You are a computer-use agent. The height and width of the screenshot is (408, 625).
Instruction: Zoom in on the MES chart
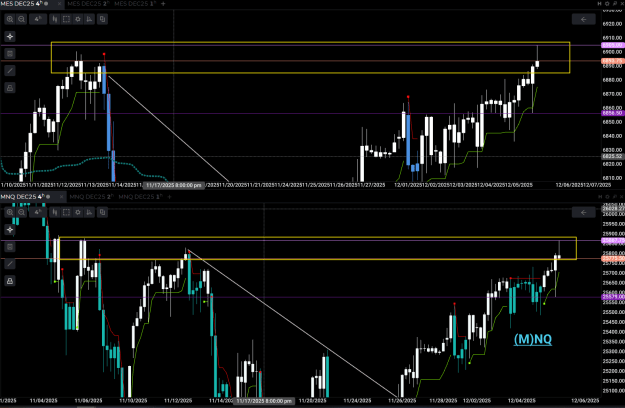pos(10,19)
